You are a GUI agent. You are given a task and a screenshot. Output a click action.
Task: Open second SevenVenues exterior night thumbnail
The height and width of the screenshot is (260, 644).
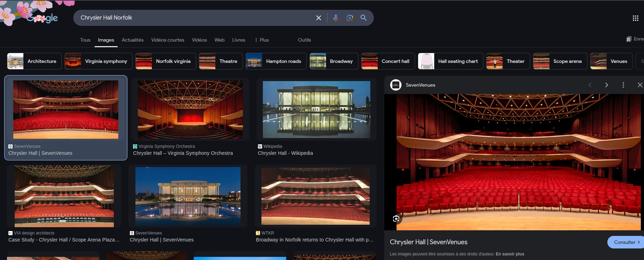pyautogui.click(x=188, y=196)
